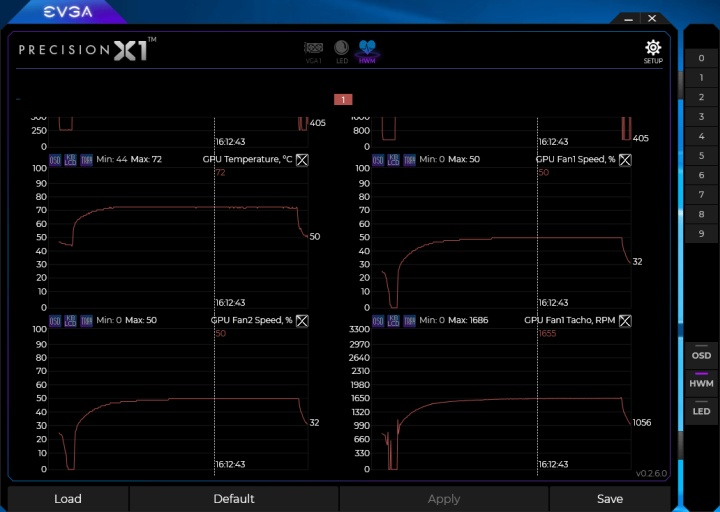Select profile slot 1
This screenshot has height=512, width=720.
coord(701,78)
